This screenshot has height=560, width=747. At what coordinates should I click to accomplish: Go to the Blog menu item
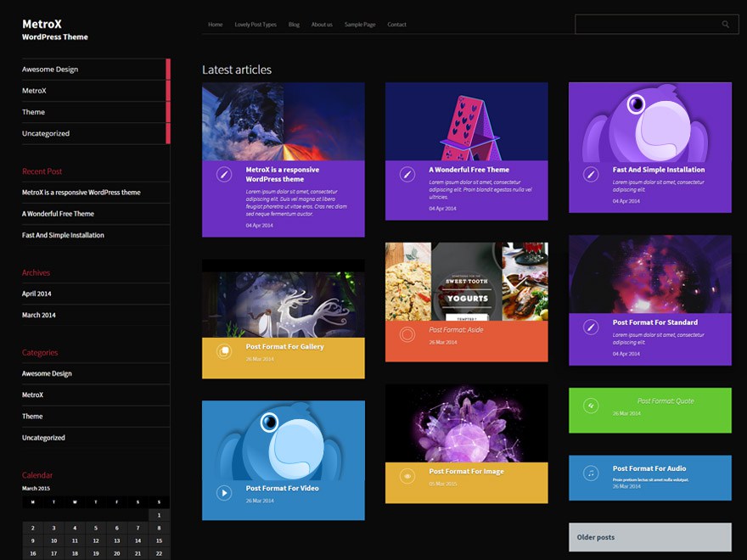click(x=294, y=25)
